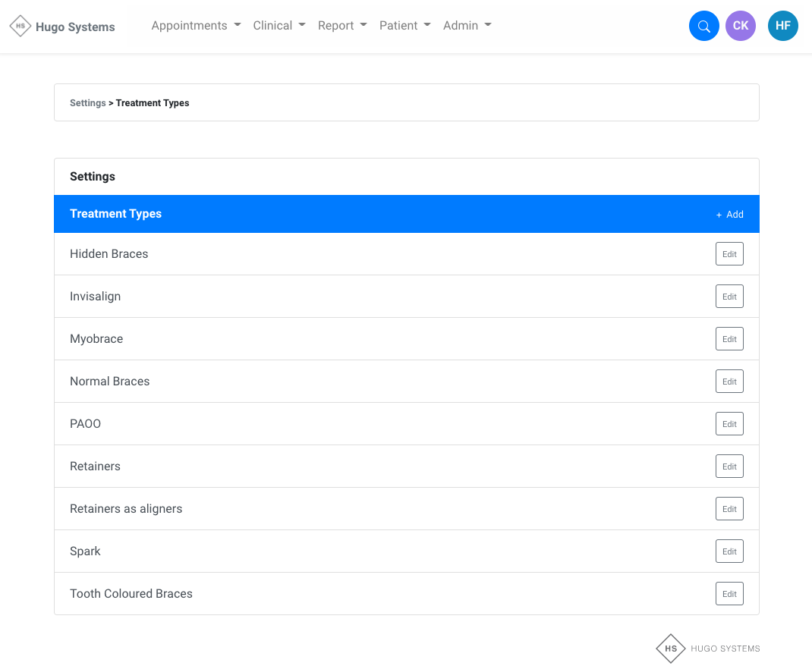Image resolution: width=812 pixels, height=666 pixels.
Task: Click Edit next to Spark
Action: [x=729, y=551]
